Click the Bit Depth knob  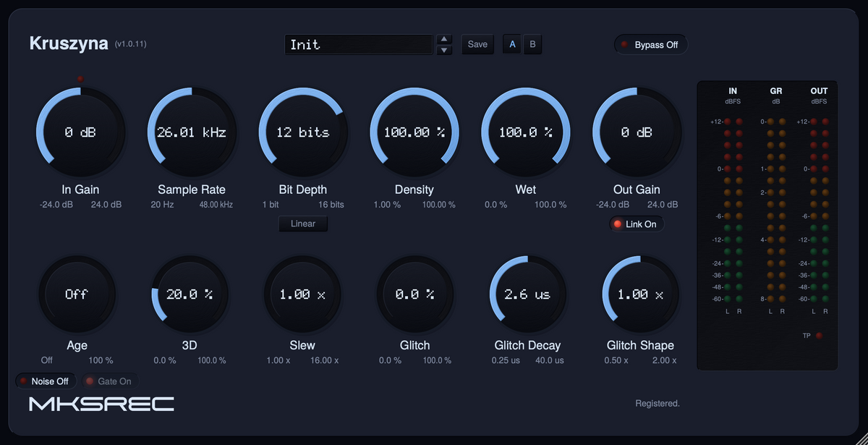click(x=303, y=132)
